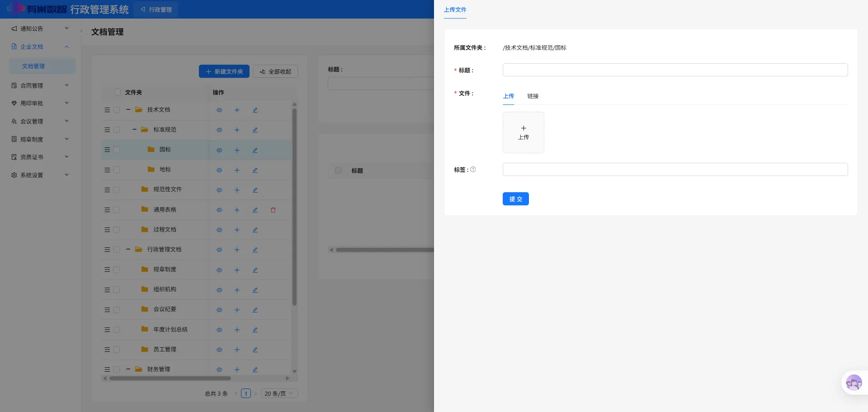868x412 pixels.
Task: Open the 20 条/页 page size dropdown
Action: pyautogui.click(x=279, y=393)
